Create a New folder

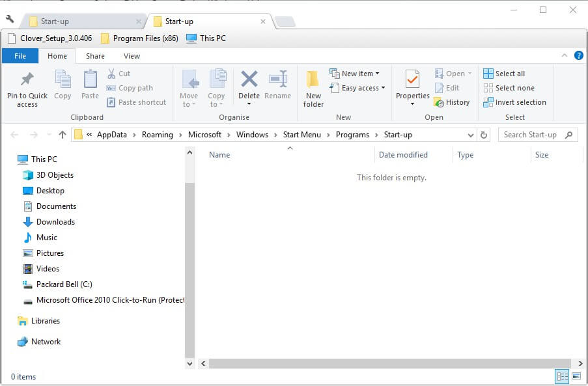[313, 89]
